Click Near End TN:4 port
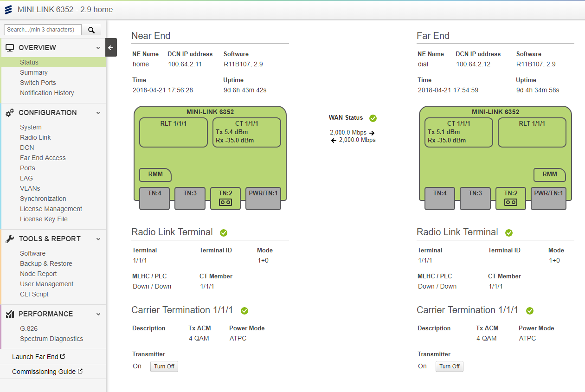This screenshot has height=392, width=585. tap(155, 199)
